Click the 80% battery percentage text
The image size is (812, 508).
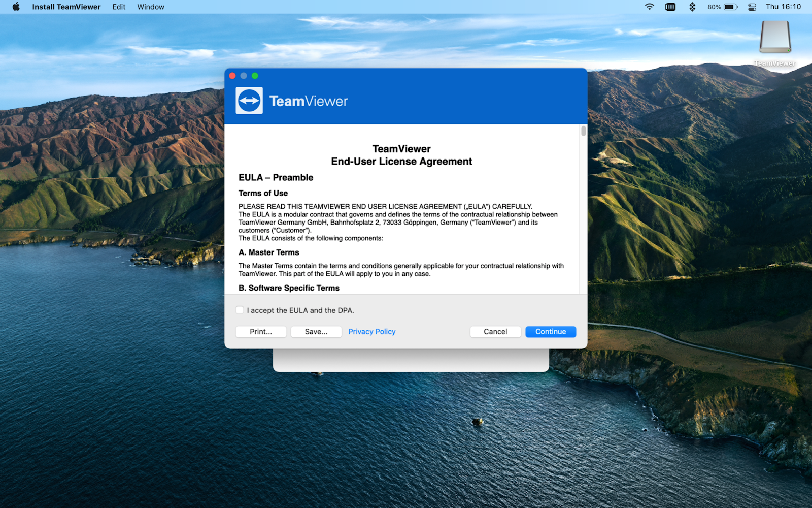[x=714, y=7]
